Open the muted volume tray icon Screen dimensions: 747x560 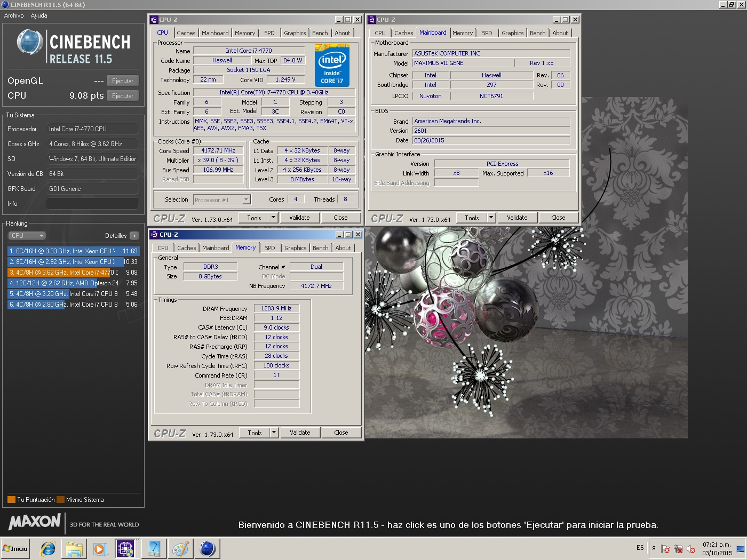(691, 549)
